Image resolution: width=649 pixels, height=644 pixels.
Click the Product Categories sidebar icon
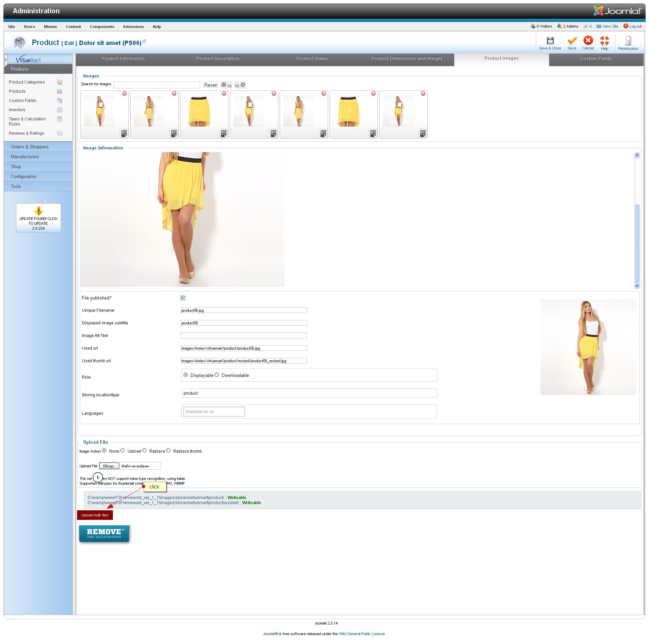(60, 82)
